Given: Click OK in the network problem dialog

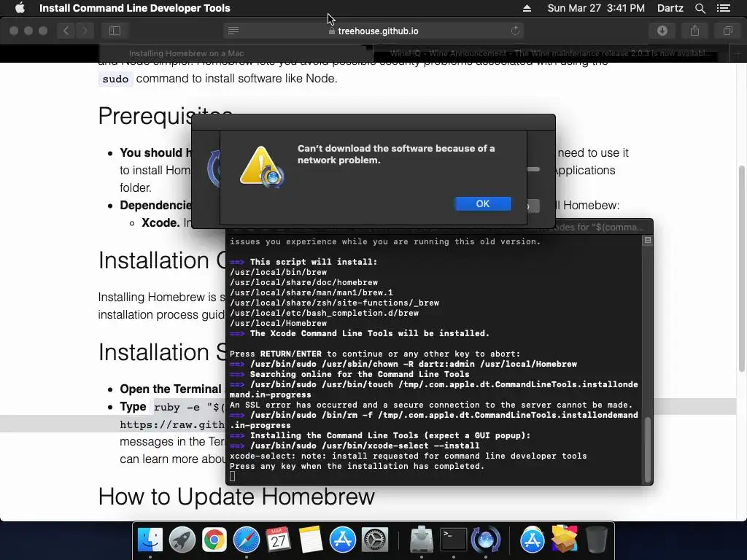Looking at the screenshot, I should coord(483,204).
